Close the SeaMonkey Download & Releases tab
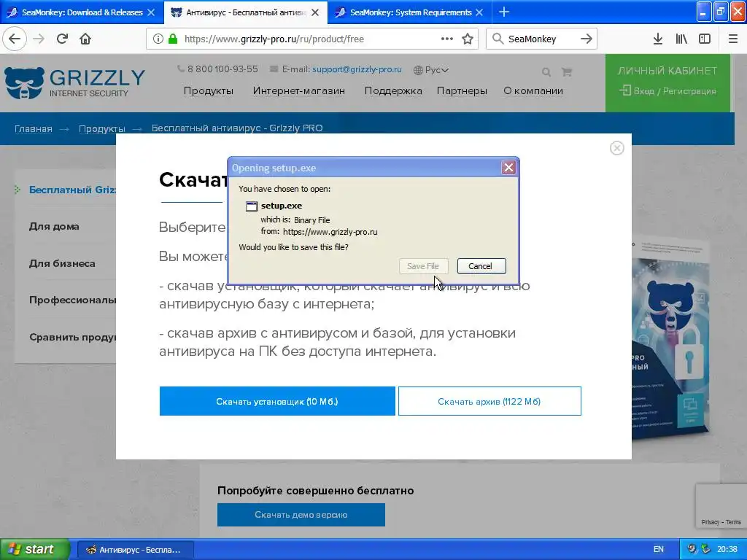Screen dimensions: 747x560 pyautogui.click(x=151, y=12)
